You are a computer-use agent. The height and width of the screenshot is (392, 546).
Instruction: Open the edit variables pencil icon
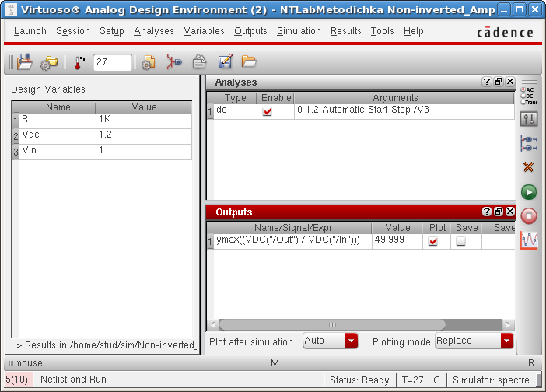tap(225, 62)
